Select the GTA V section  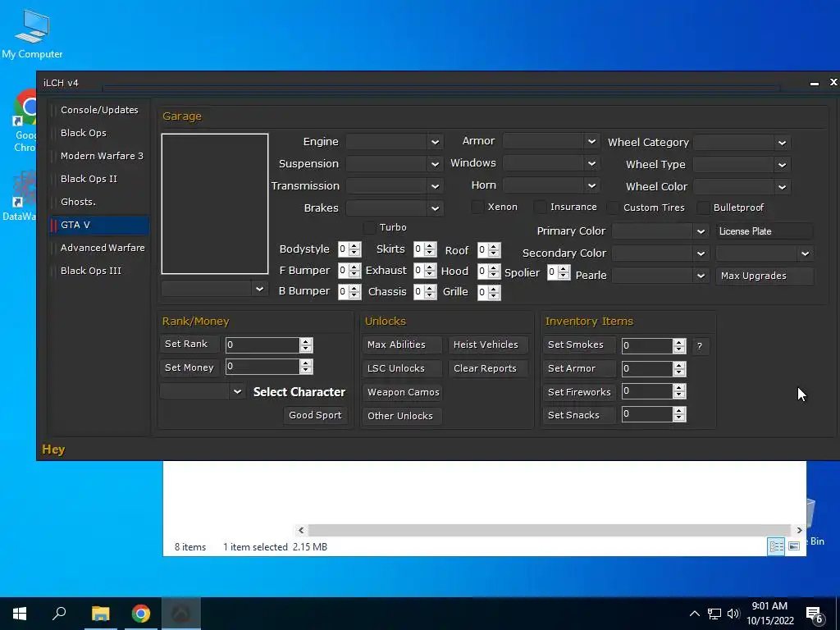point(99,225)
